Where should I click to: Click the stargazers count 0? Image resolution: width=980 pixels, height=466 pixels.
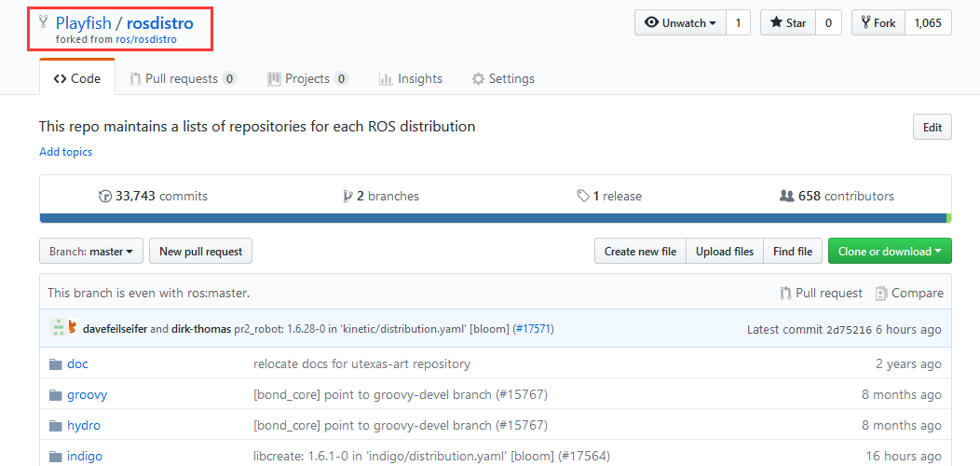pyautogui.click(x=828, y=23)
